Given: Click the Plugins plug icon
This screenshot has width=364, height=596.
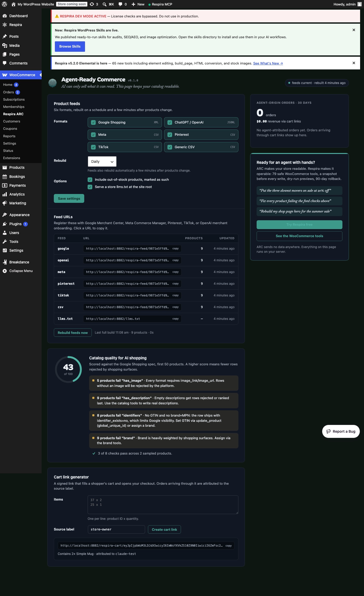Looking at the screenshot, I should click(x=5, y=224).
